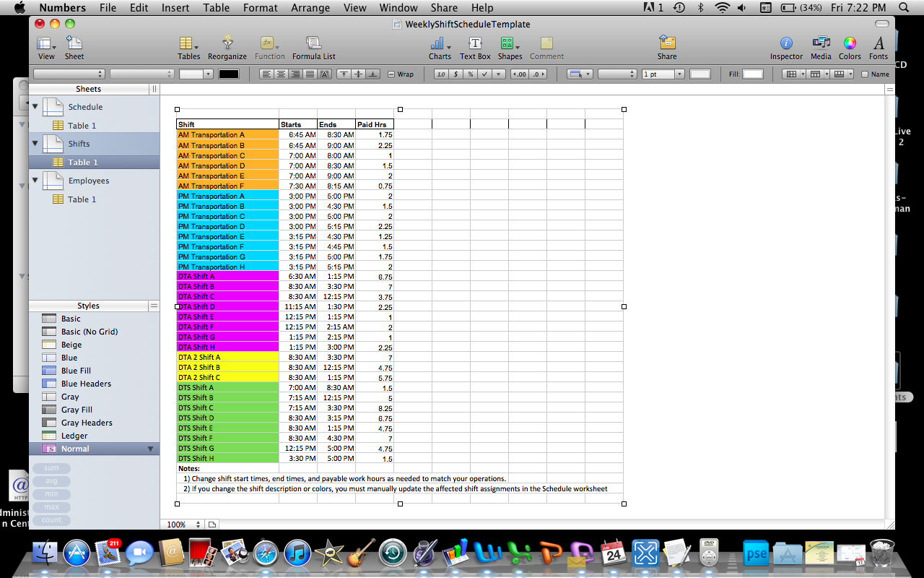924x578 pixels.
Task: Open the Format menu
Action: pos(260,8)
